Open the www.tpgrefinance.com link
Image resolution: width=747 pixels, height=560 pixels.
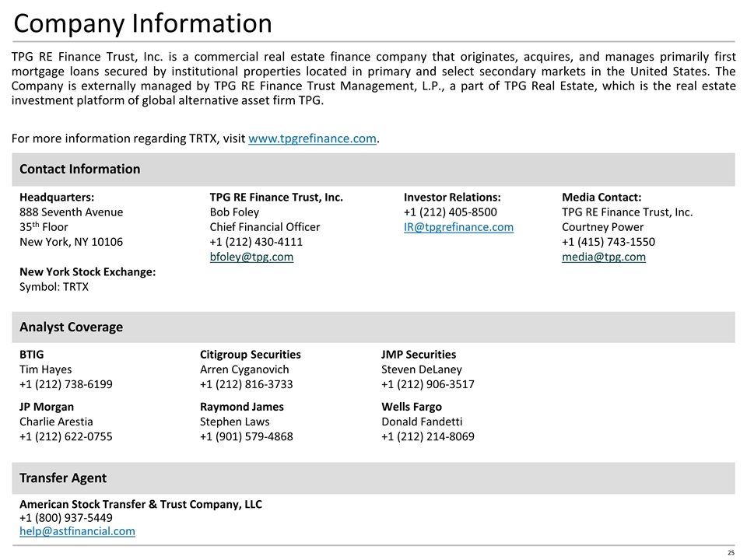pos(312,138)
